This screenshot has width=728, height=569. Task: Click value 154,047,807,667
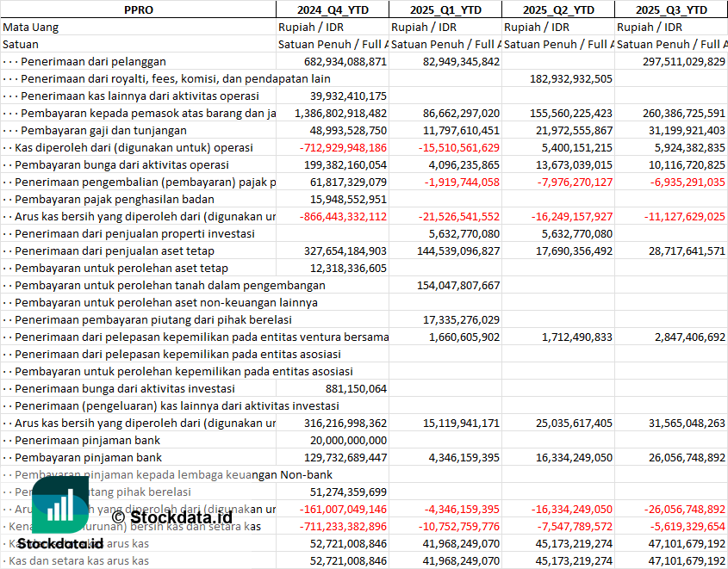click(x=458, y=285)
